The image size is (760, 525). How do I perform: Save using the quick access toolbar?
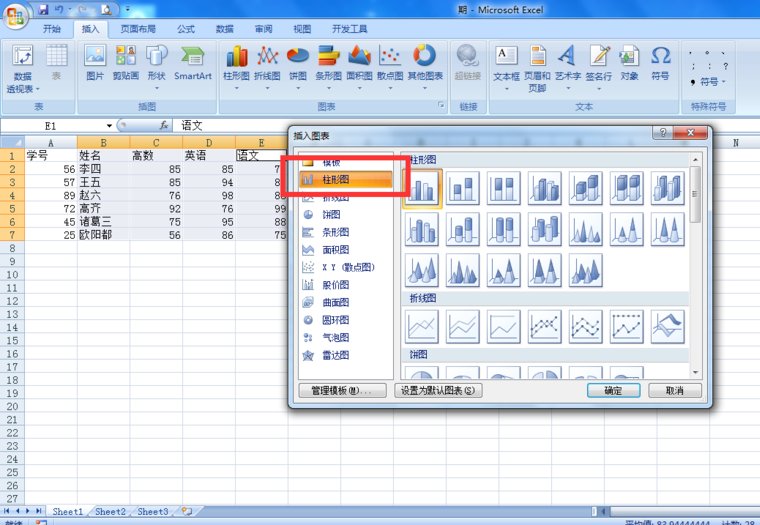43,9
